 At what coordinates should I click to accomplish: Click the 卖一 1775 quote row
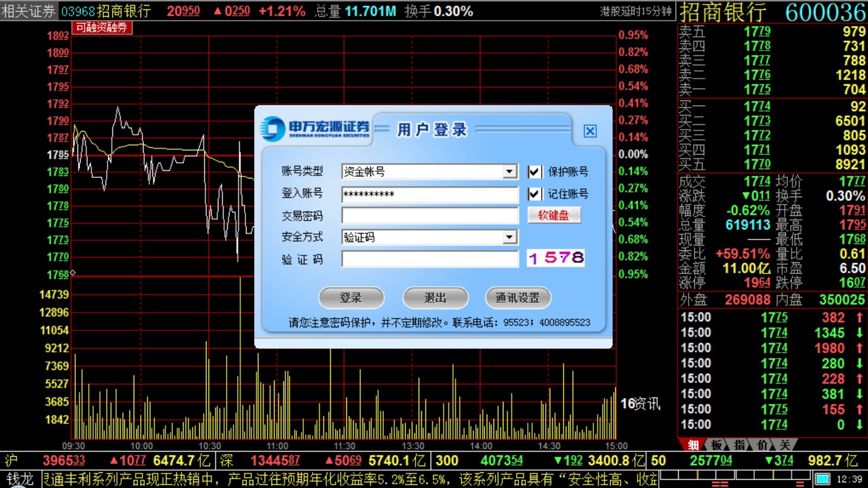(772, 89)
